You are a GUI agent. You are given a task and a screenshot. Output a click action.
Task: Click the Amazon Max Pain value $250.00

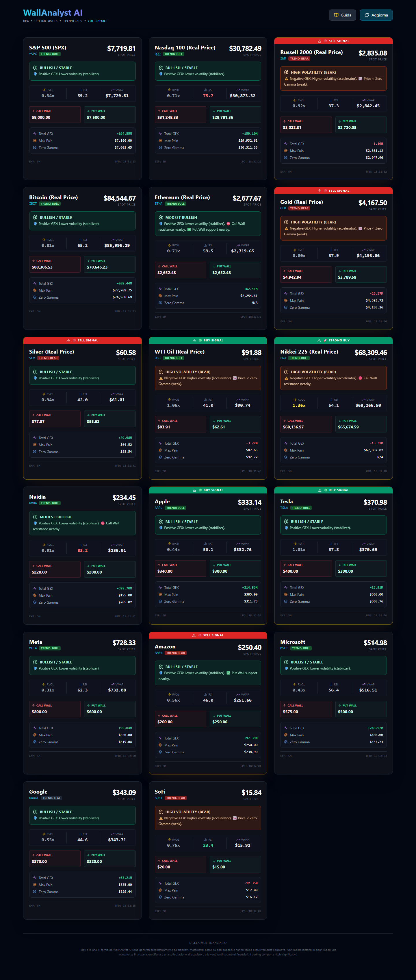tap(250, 745)
